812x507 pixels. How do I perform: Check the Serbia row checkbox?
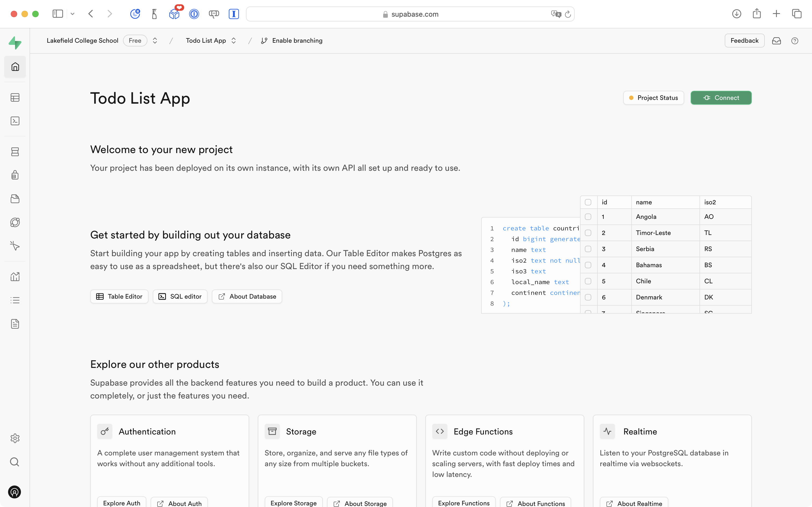click(588, 249)
